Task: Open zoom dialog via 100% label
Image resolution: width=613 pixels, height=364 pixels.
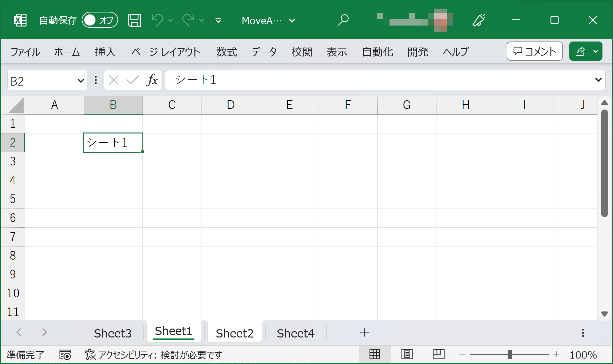Action: click(583, 355)
